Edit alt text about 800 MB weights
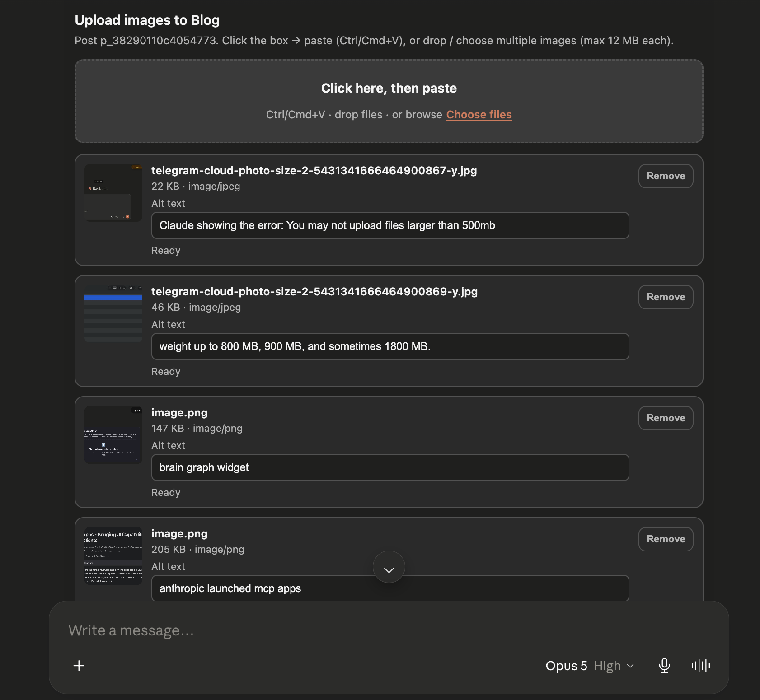 click(x=390, y=346)
